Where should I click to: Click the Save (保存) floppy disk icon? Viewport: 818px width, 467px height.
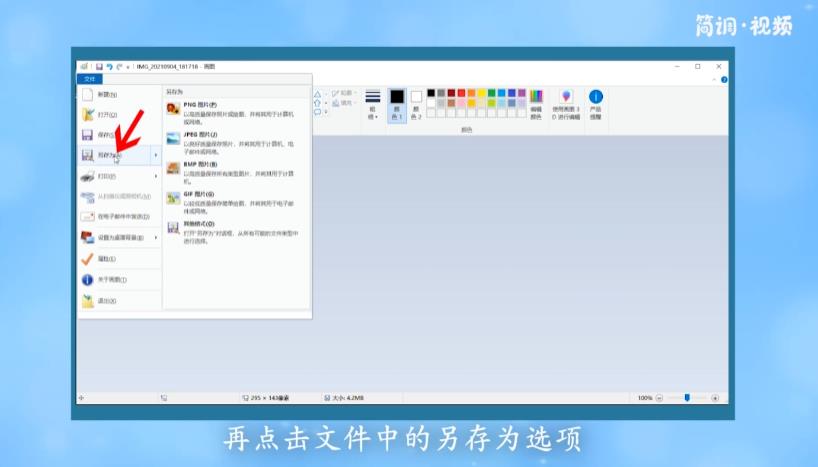click(x=88, y=135)
